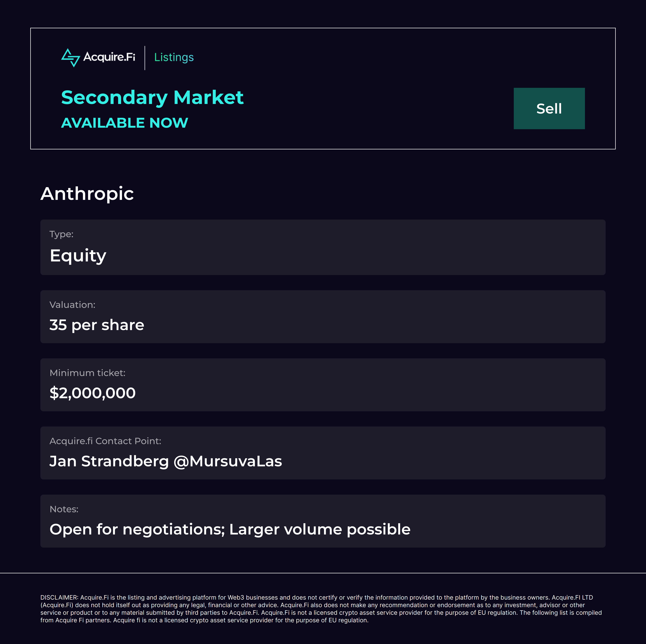Open the Listings section label
The height and width of the screenshot is (644, 646).
pyautogui.click(x=174, y=57)
